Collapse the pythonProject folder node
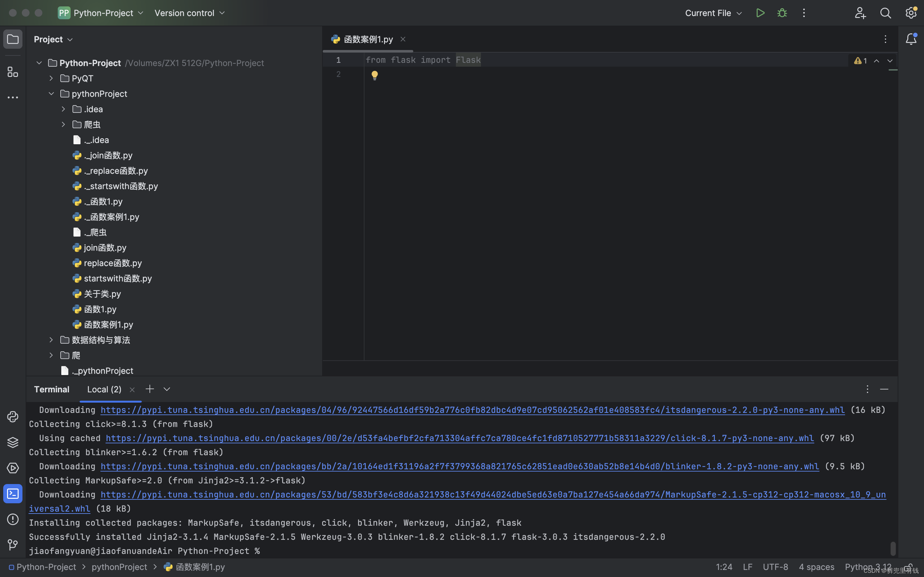The image size is (924, 577). [x=51, y=94]
